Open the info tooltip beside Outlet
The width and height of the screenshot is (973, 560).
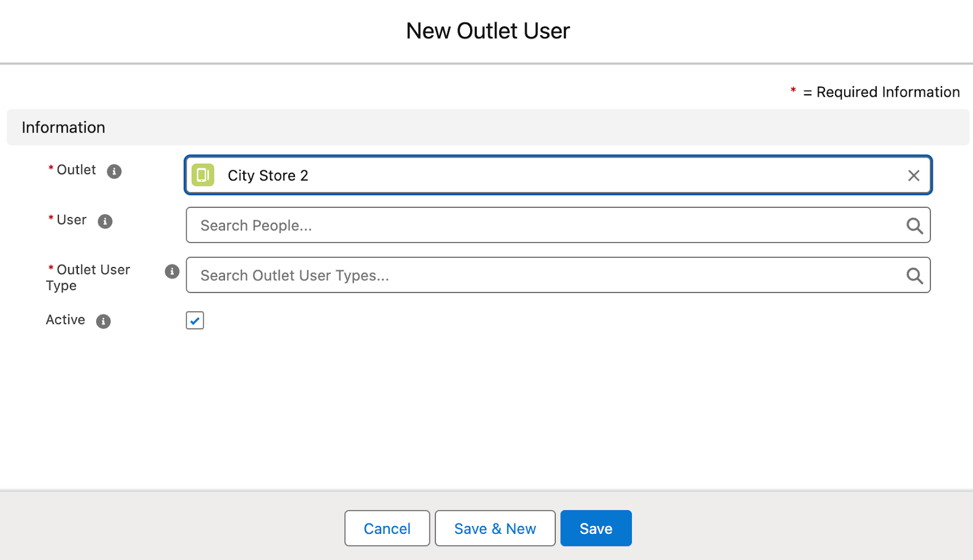tap(115, 171)
